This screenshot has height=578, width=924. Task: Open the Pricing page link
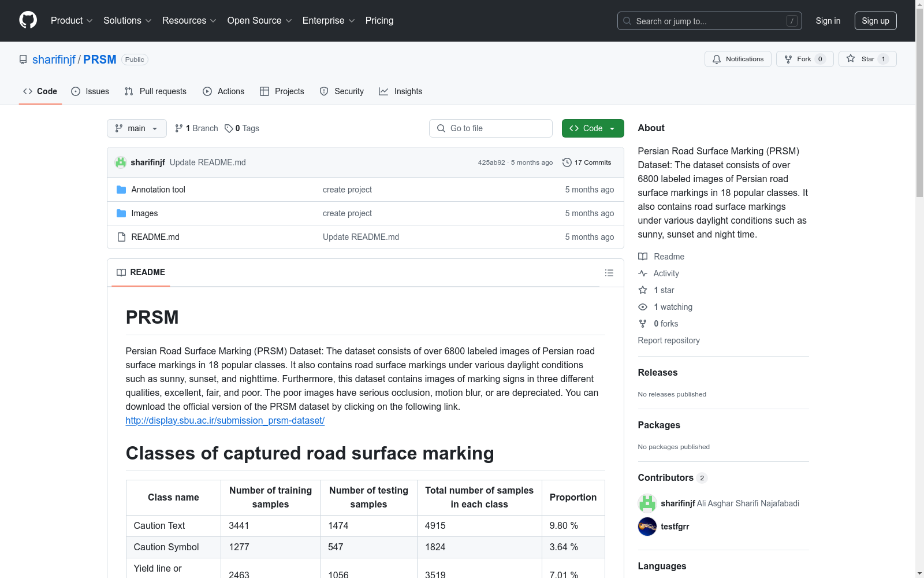[379, 21]
